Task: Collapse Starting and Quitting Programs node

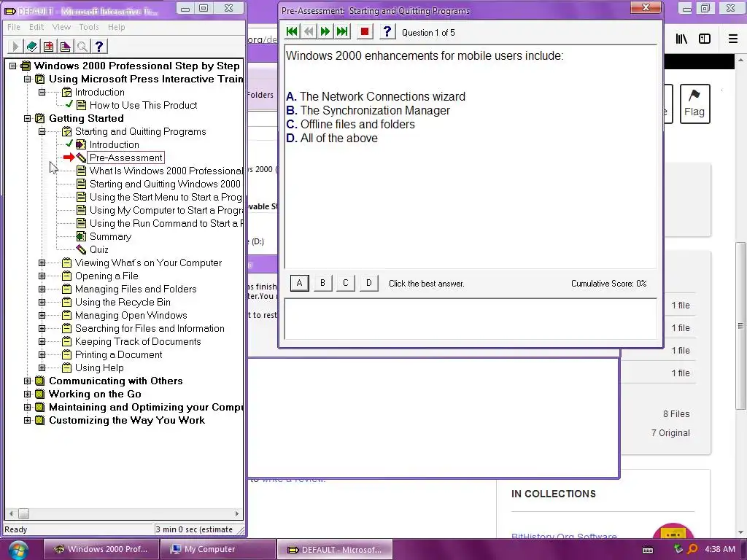Action: click(x=42, y=131)
